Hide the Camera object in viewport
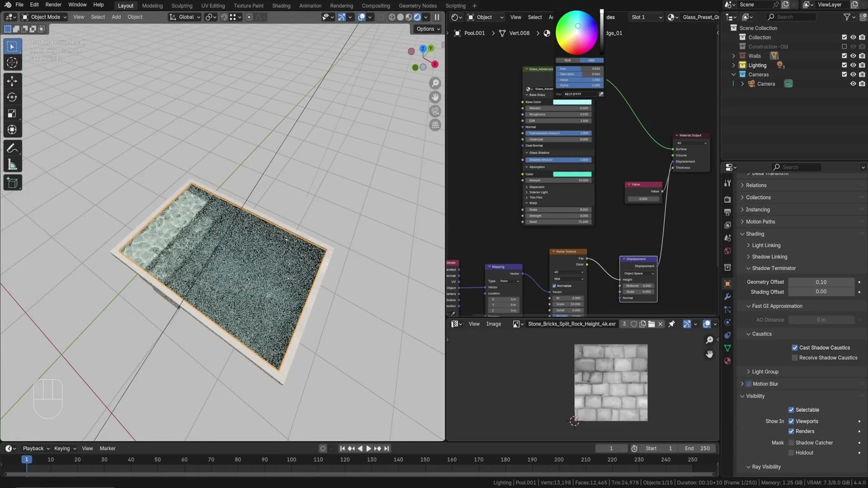868x488 pixels. [x=853, y=84]
